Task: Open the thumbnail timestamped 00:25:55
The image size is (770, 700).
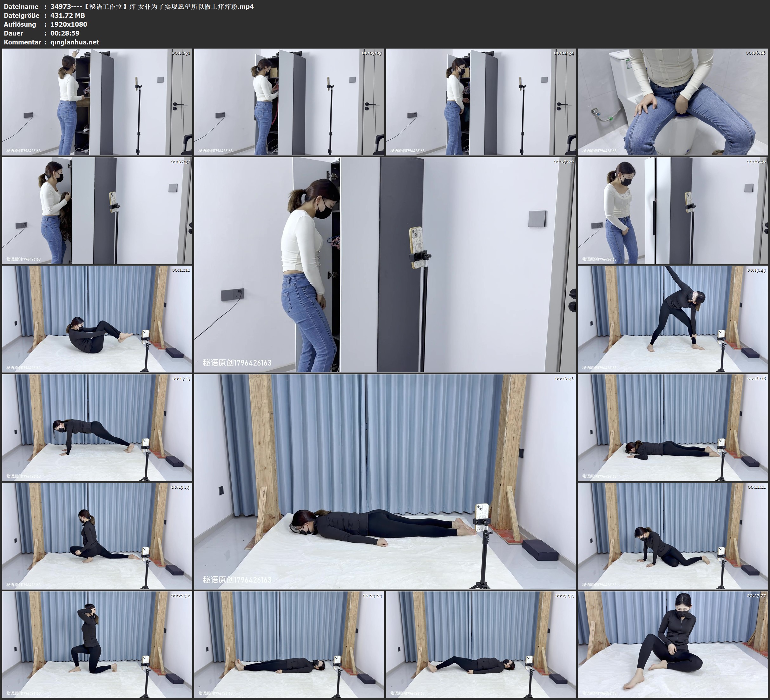Action: pyautogui.click(x=480, y=644)
